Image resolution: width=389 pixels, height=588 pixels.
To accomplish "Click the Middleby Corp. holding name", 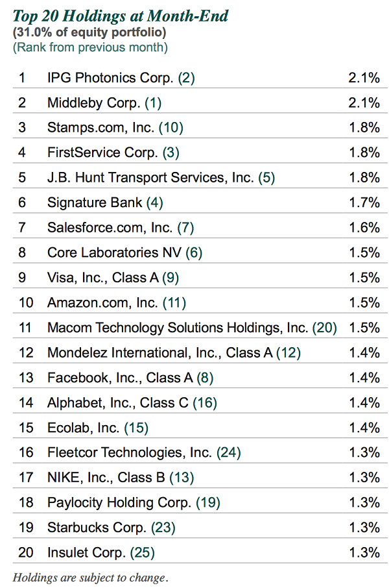I will pyautogui.click(x=94, y=103).
